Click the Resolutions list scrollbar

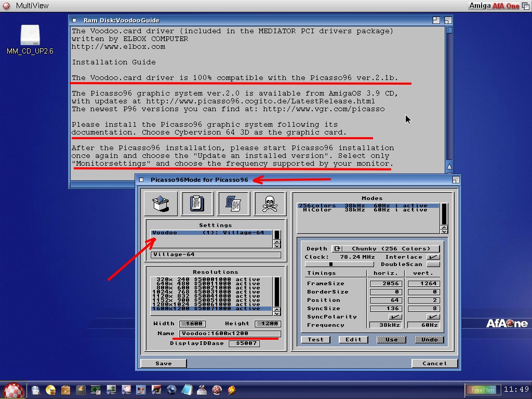[277, 292]
